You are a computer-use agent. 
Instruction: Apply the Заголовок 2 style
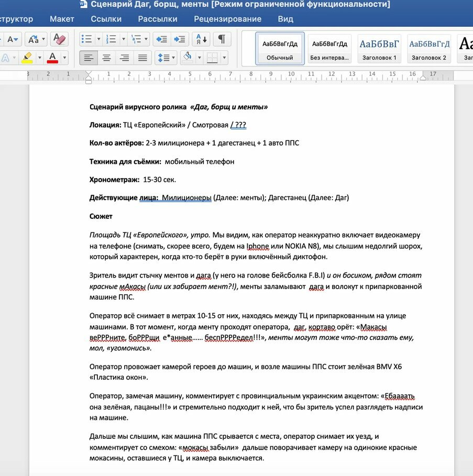point(428,49)
